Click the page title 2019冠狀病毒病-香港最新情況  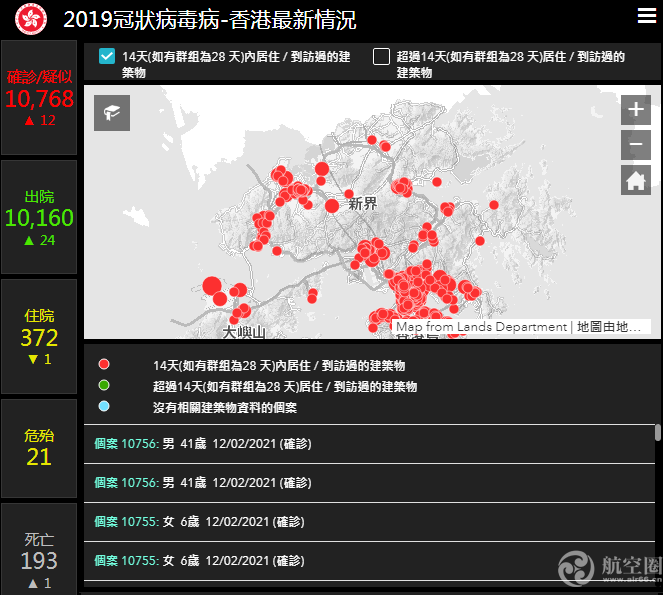coord(210,19)
